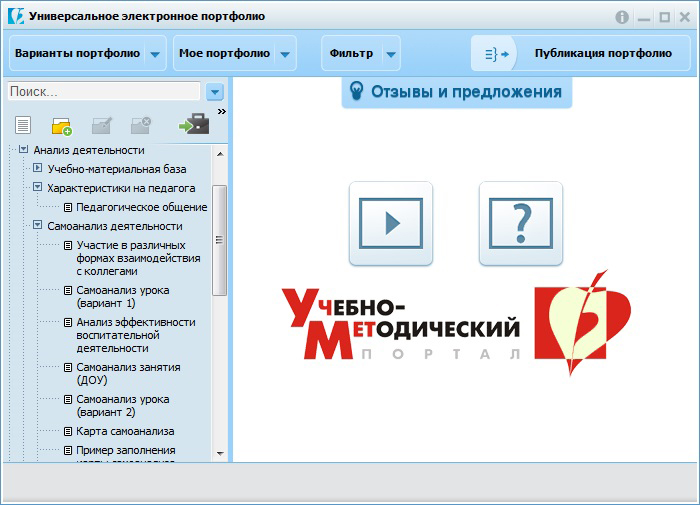Image resolution: width=700 pixels, height=505 pixels.
Task: Collapse the Самоанализ деятельности node
Action: tap(38, 225)
